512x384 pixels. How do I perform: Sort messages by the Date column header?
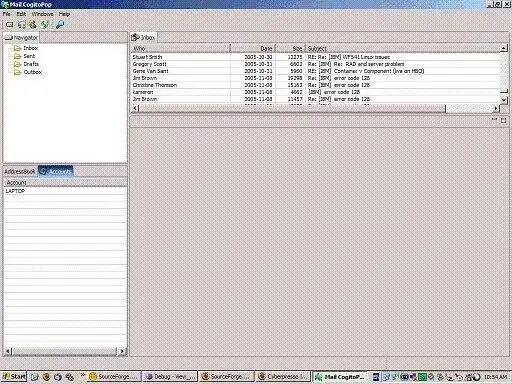(253, 49)
